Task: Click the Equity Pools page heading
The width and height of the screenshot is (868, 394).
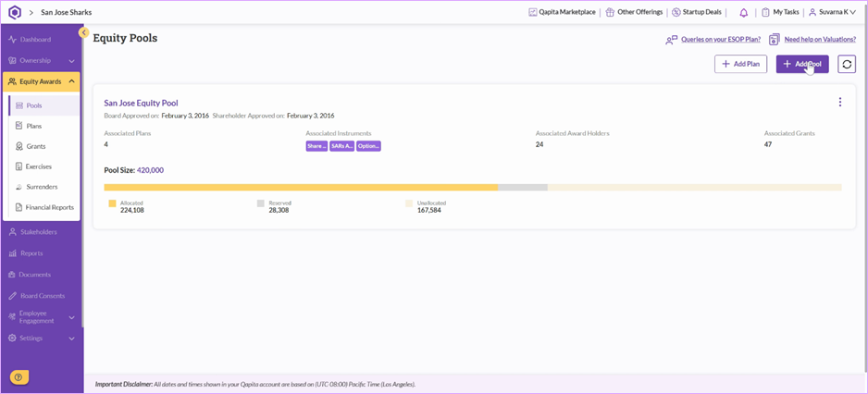Action: pos(125,38)
